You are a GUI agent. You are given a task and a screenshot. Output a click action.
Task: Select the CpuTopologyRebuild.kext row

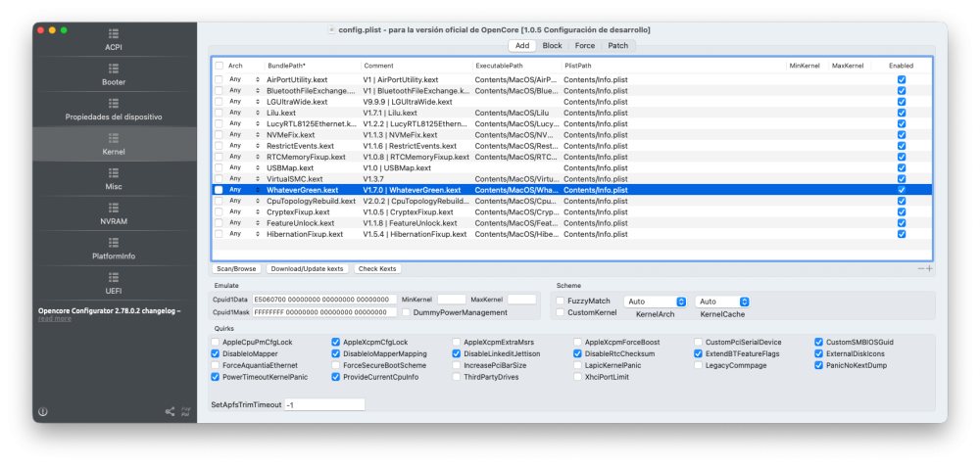click(572, 201)
